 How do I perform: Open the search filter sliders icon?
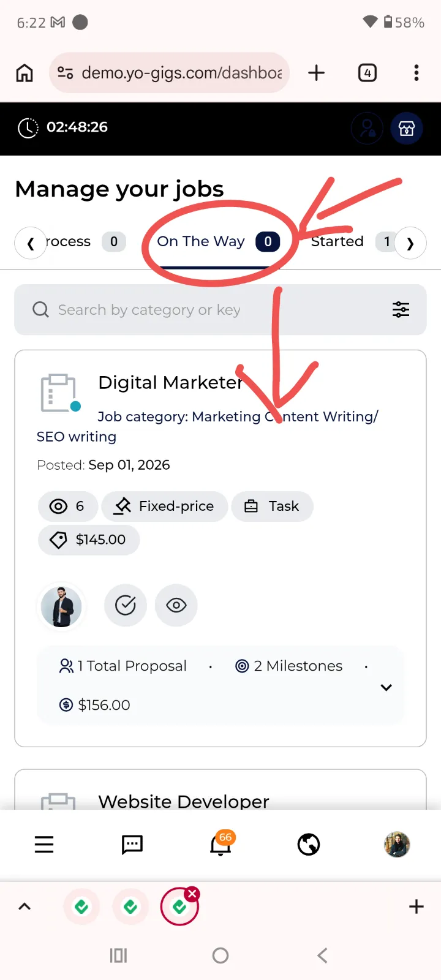click(401, 310)
